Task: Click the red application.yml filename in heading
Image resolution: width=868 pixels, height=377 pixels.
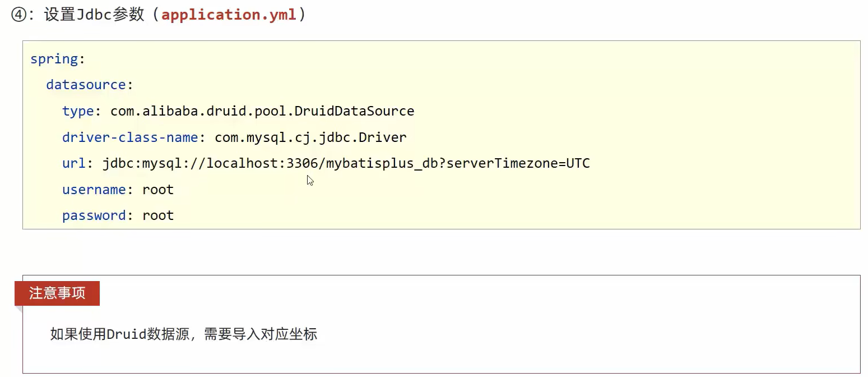Action: (229, 15)
